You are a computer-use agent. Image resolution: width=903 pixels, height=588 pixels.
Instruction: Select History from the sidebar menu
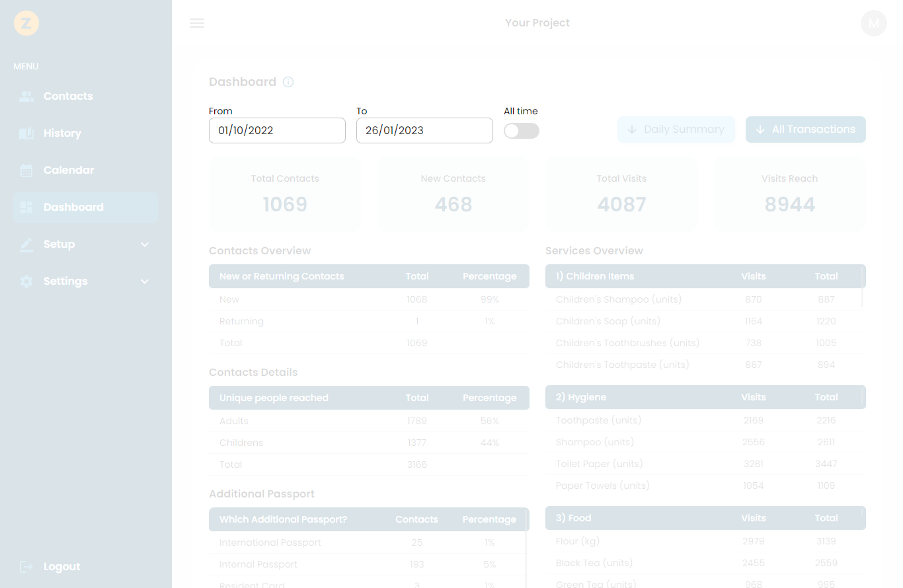62,133
